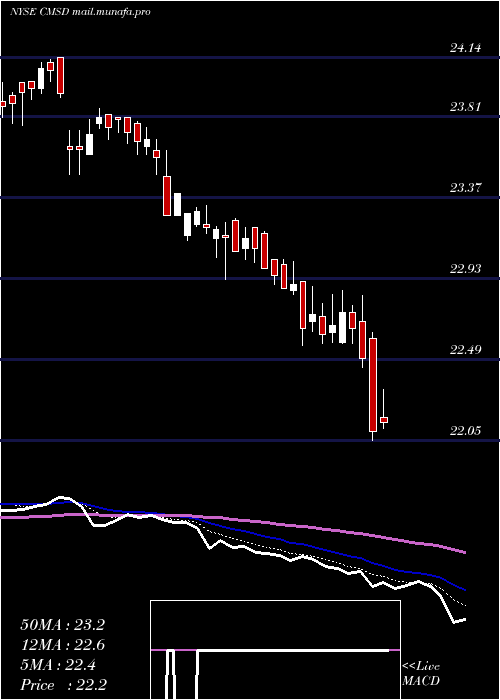Image resolution: width=500 pixels, height=700 pixels.
Task: Click the '12MA : 22.6' readout
Action: (62, 645)
